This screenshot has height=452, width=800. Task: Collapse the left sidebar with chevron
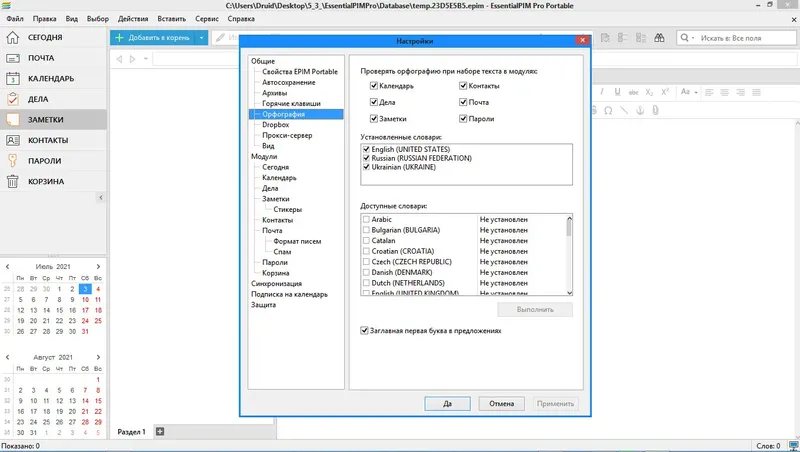click(x=101, y=197)
